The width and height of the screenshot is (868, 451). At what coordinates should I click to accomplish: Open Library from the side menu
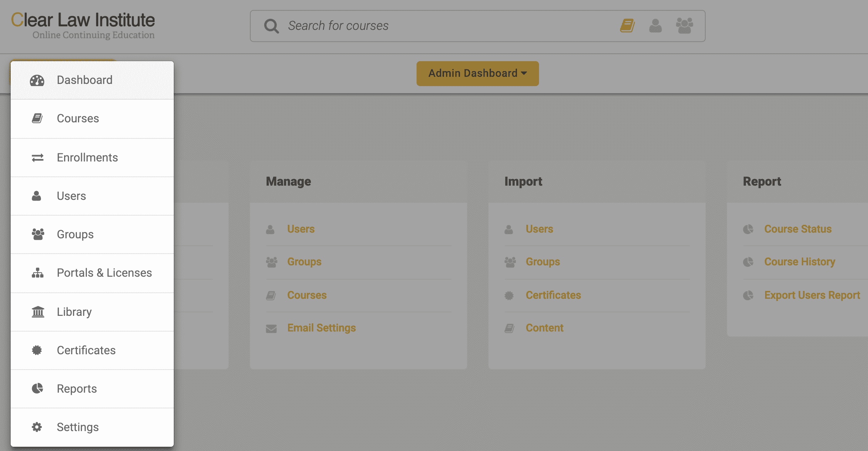pos(92,312)
